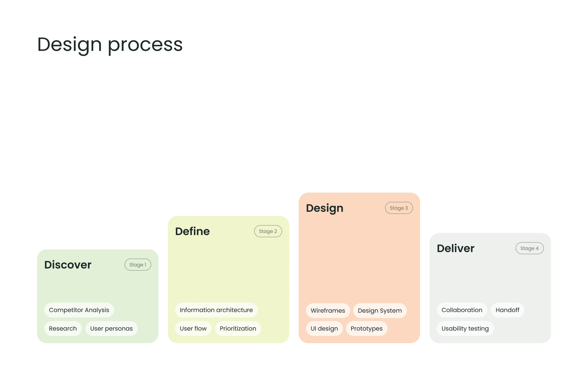The height and width of the screenshot is (373, 588).
Task: Click the Stage 1 badge
Action: tap(138, 265)
